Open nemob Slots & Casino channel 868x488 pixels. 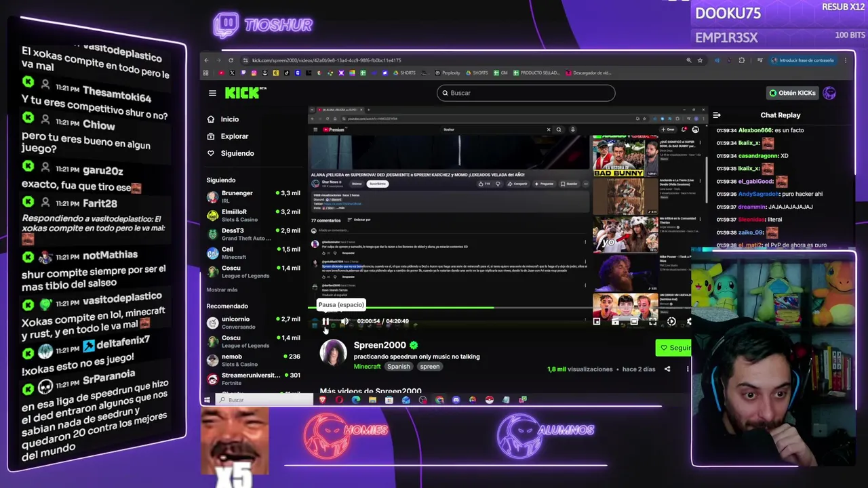click(254, 360)
